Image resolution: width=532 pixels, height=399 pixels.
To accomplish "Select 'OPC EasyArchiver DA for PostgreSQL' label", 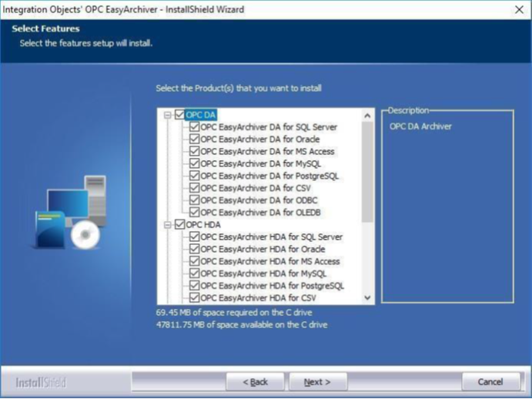I will tap(269, 176).
